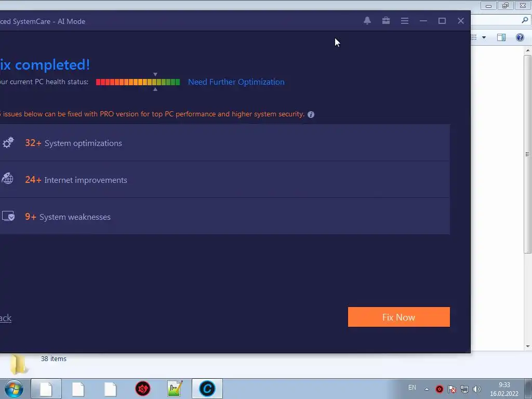Click the globe rocket icon for Internet improvements
This screenshot has width=532, height=399.
(x=7, y=179)
